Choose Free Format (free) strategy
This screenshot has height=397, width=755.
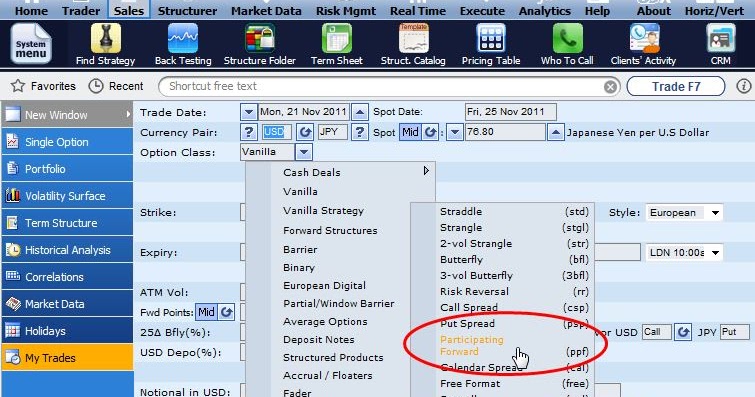tap(514, 384)
